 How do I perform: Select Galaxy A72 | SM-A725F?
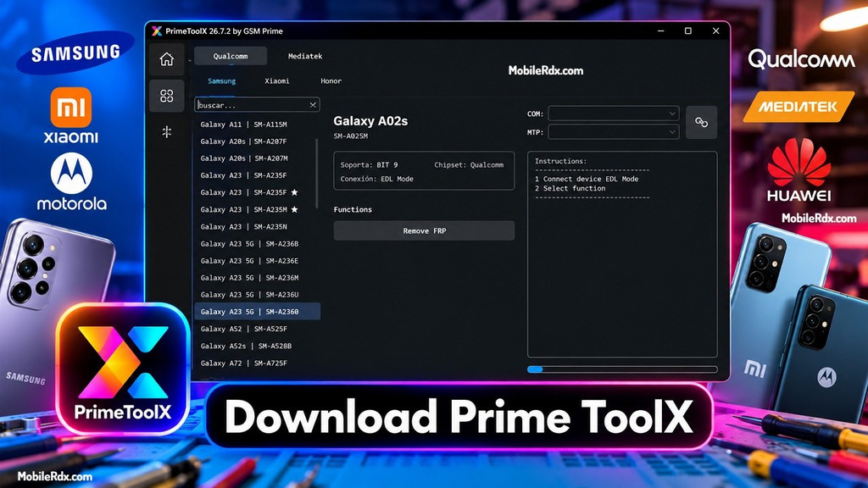pos(243,363)
